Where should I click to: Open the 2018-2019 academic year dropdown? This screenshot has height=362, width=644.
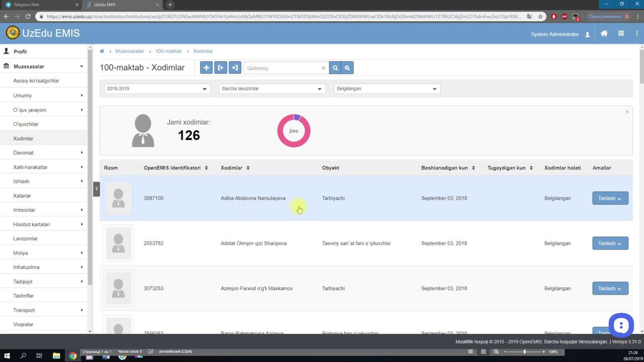[x=157, y=88]
